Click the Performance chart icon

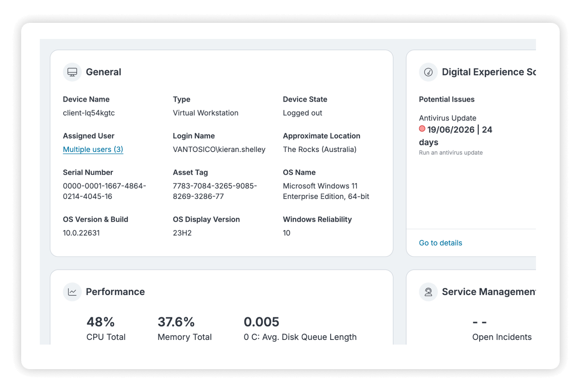[72, 292]
